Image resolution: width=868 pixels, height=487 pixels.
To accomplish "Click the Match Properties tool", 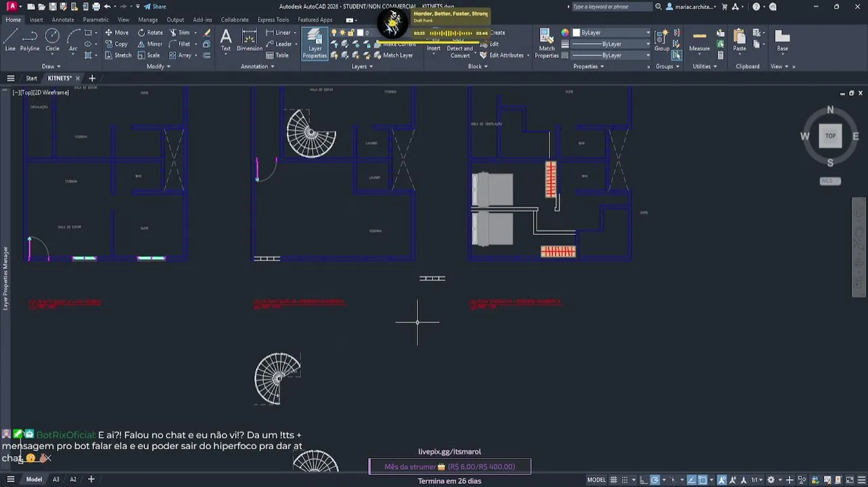I will click(547, 44).
